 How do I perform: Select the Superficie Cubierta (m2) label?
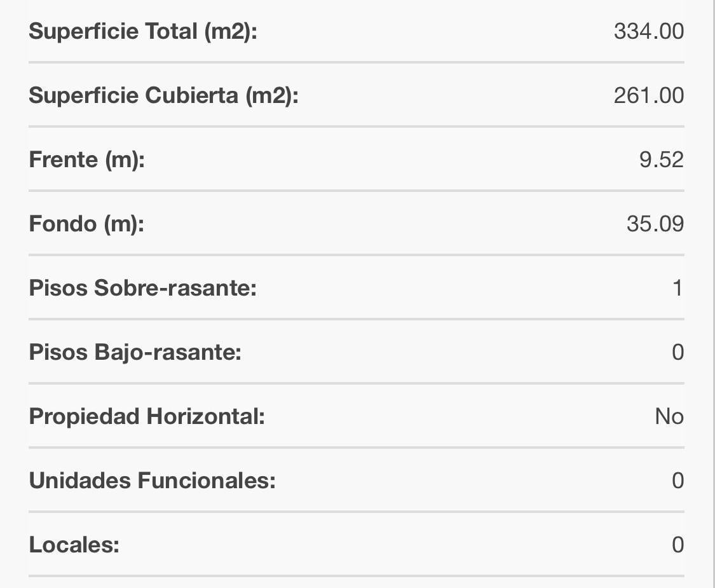[x=163, y=96]
